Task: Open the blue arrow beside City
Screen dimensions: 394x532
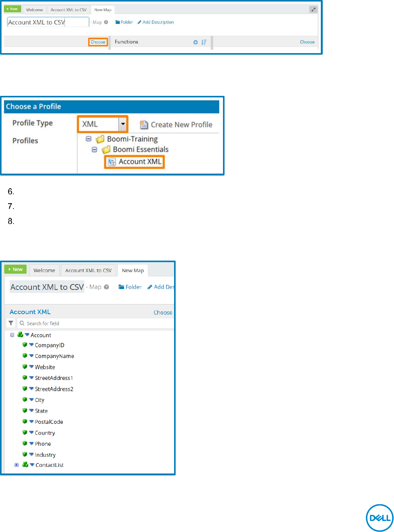Action: click(x=31, y=400)
